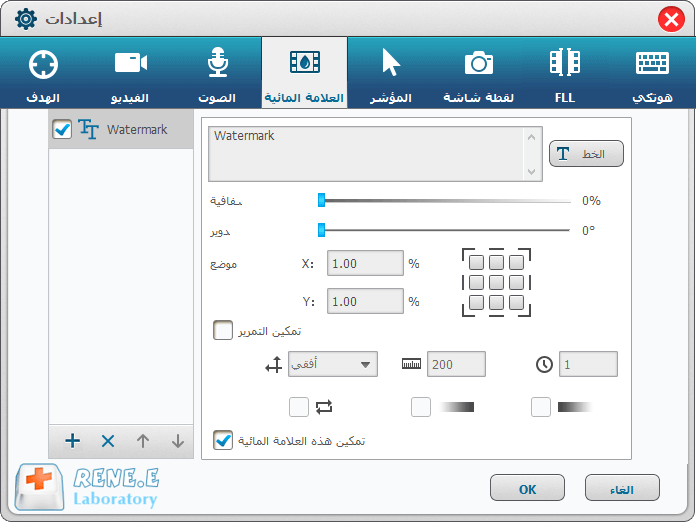The width and height of the screenshot is (696, 522).
Task: Click the transparency slider handle
Action: click(321, 200)
